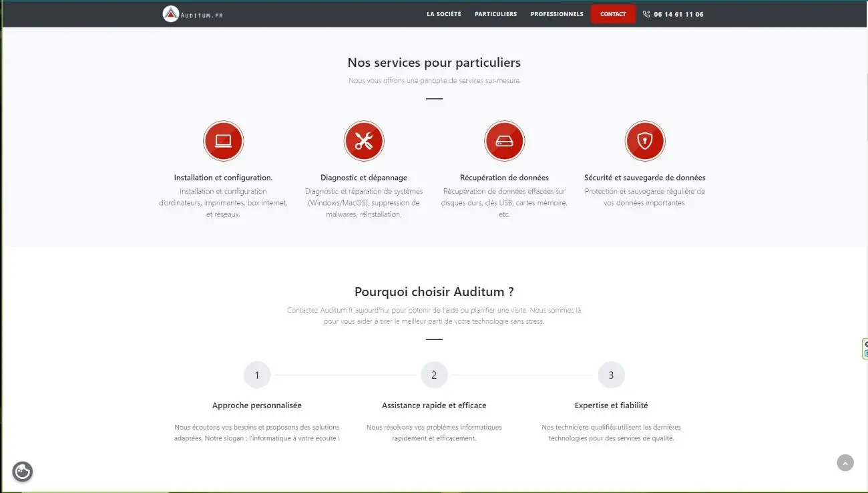The image size is (868, 493).
Task: Open the La Société menu
Action: (x=444, y=14)
